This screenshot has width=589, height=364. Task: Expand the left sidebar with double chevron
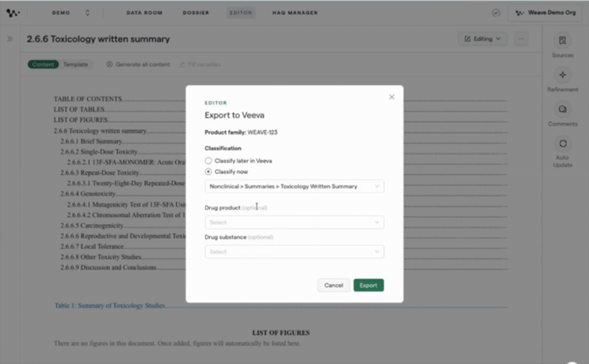(10, 39)
